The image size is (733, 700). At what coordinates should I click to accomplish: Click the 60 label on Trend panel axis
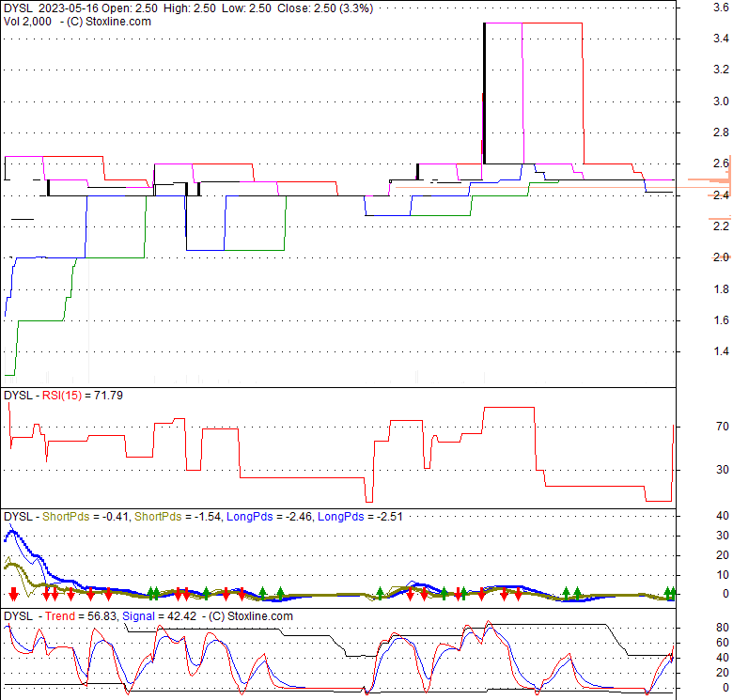pos(723,643)
